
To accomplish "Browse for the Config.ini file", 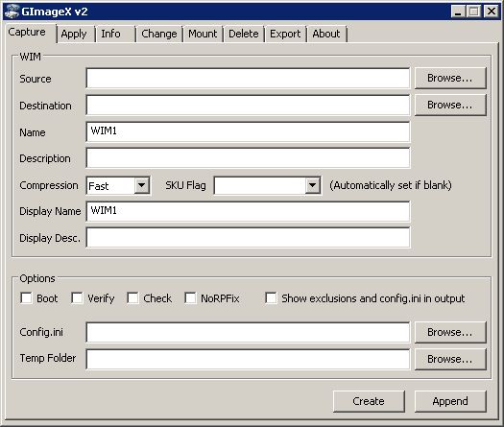I will pyautogui.click(x=450, y=332).
